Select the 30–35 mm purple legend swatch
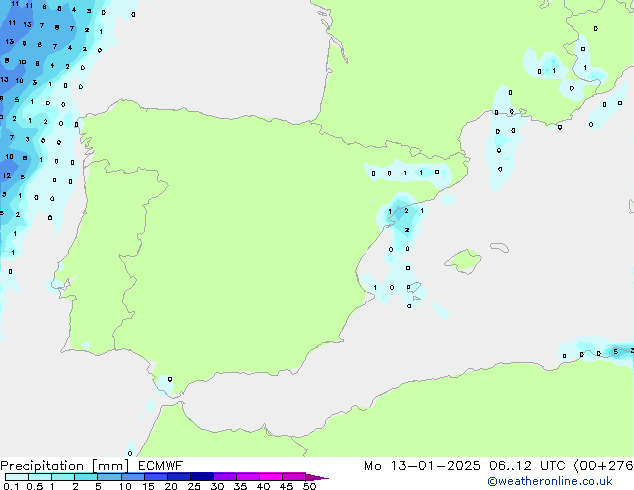Image resolution: width=634 pixels, height=490 pixels. (225, 477)
